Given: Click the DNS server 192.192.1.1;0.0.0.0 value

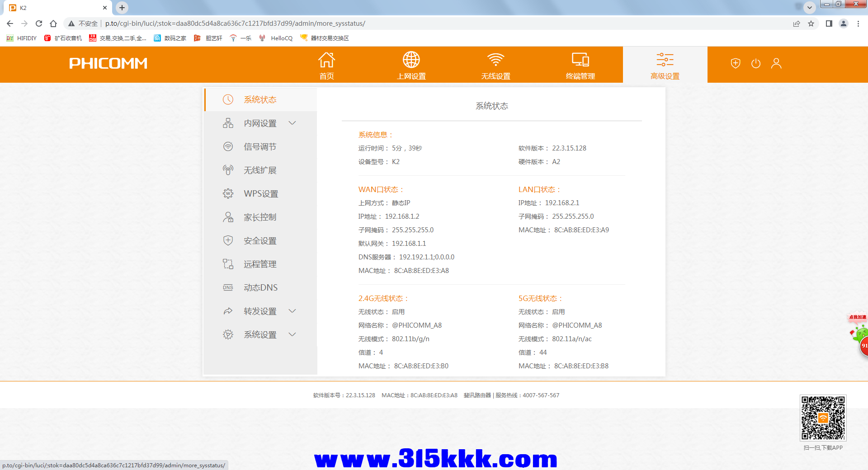Looking at the screenshot, I should [x=427, y=257].
